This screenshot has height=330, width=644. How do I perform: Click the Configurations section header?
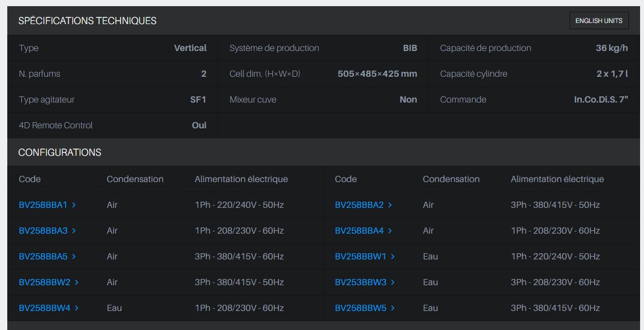click(60, 152)
